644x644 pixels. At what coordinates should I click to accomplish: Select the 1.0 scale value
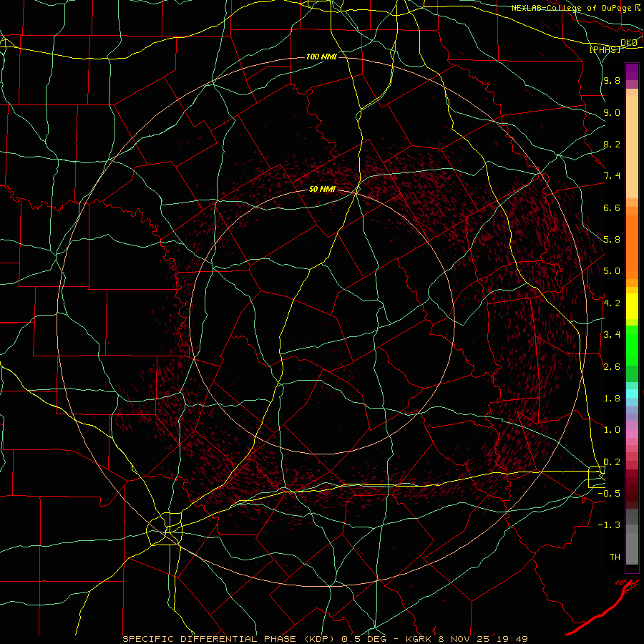point(612,430)
